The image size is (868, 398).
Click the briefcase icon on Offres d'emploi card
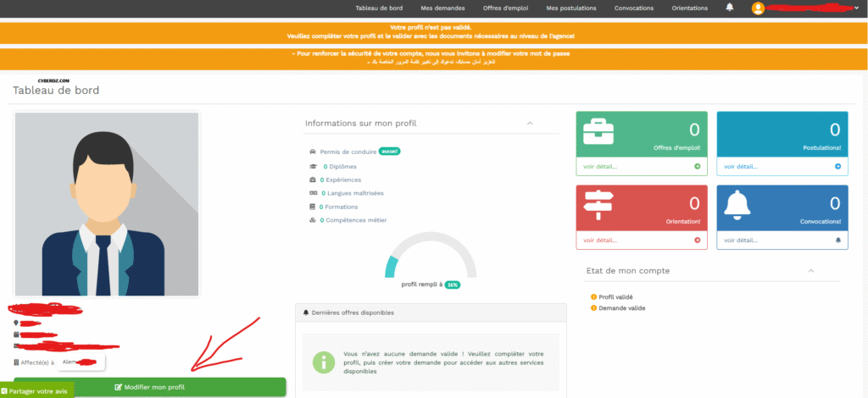tap(598, 133)
